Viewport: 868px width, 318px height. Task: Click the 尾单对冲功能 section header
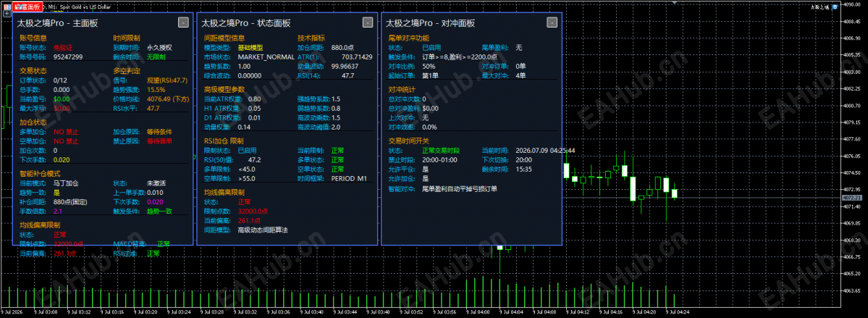(x=408, y=38)
